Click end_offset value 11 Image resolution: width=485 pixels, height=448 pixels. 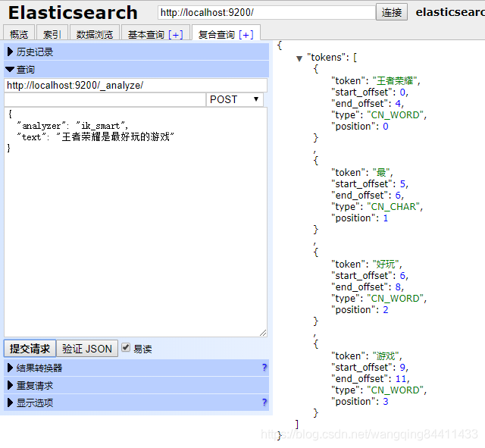tap(401, 379)
